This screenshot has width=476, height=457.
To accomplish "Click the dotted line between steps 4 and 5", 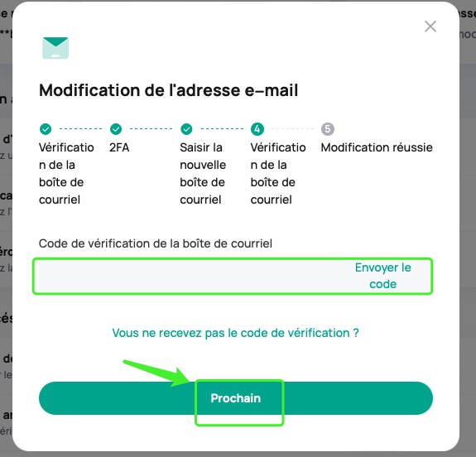I will tap(293, 129).
